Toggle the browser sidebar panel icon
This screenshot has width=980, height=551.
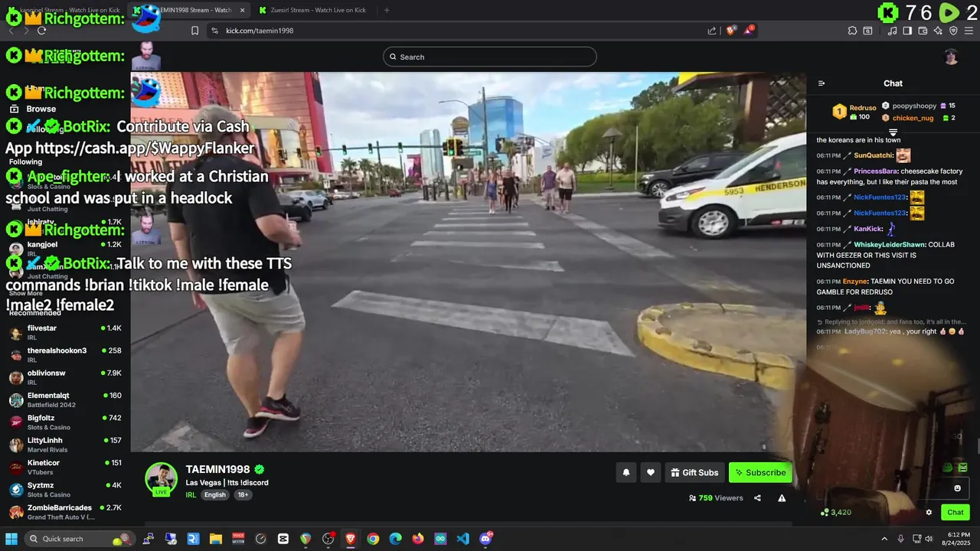[x=907, y=31]
